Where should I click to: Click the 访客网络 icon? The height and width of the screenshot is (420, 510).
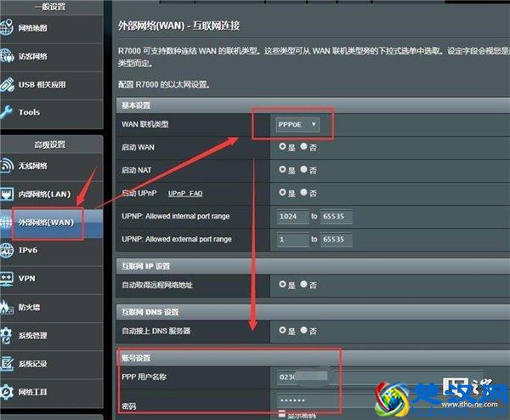(7, 56)
